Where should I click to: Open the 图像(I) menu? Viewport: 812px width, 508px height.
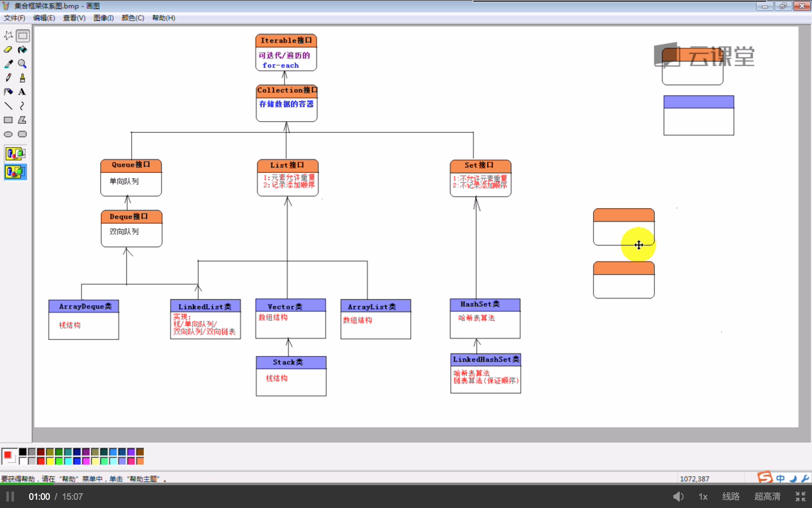click(x=103, y=18)
